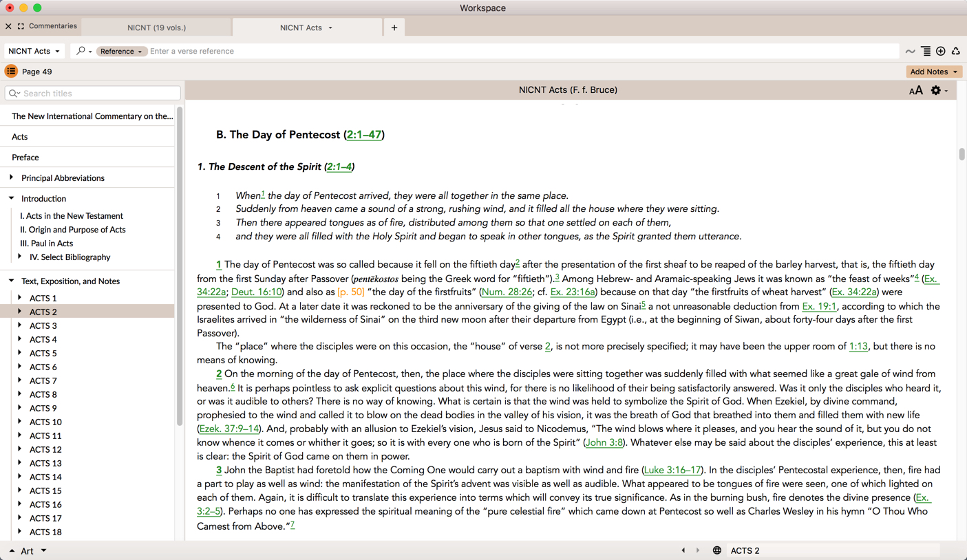Screen dimensions: 967x560
Task: Expand the Principal Abbreviations section
Action: click(12, 177)
